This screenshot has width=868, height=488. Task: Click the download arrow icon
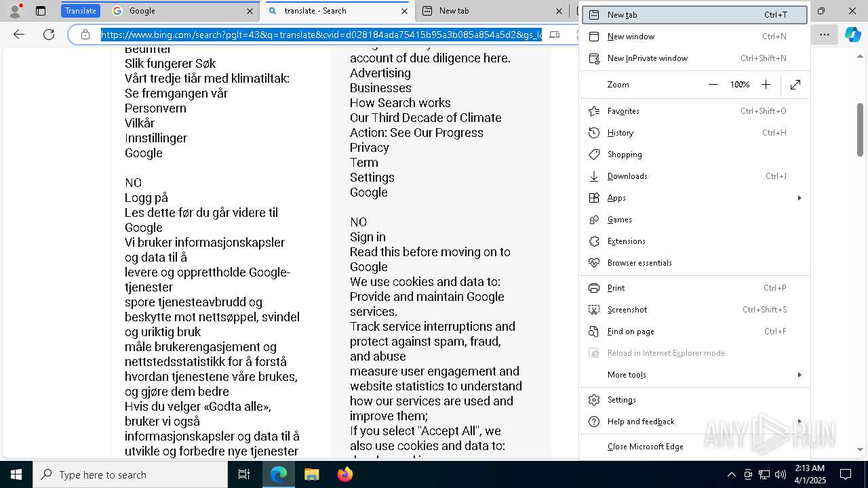coord(594,176)
